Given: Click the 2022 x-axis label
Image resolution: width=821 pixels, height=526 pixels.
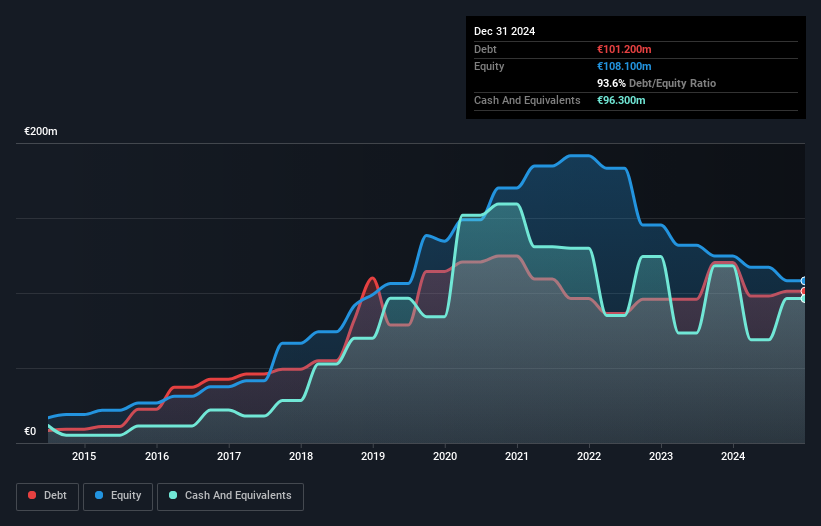Looking at the screenshot, I should [589, 456].
